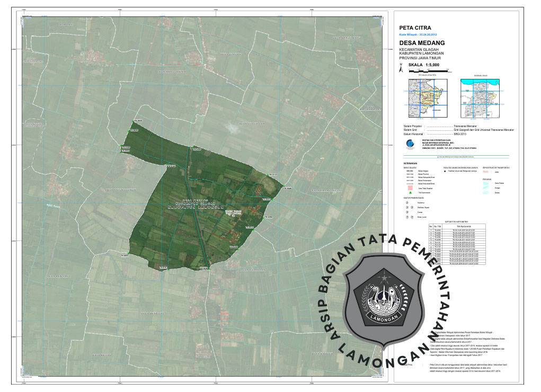Click the scale bar under SKALA 1:5,000

428,70
